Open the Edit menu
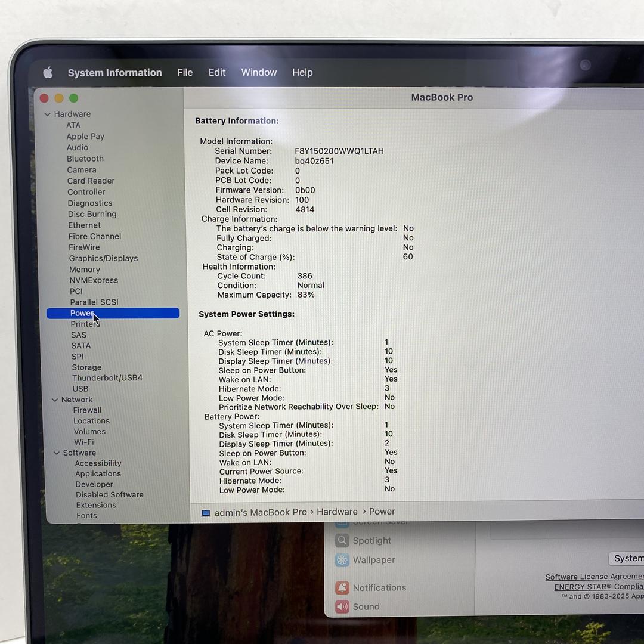 point(217,72)
